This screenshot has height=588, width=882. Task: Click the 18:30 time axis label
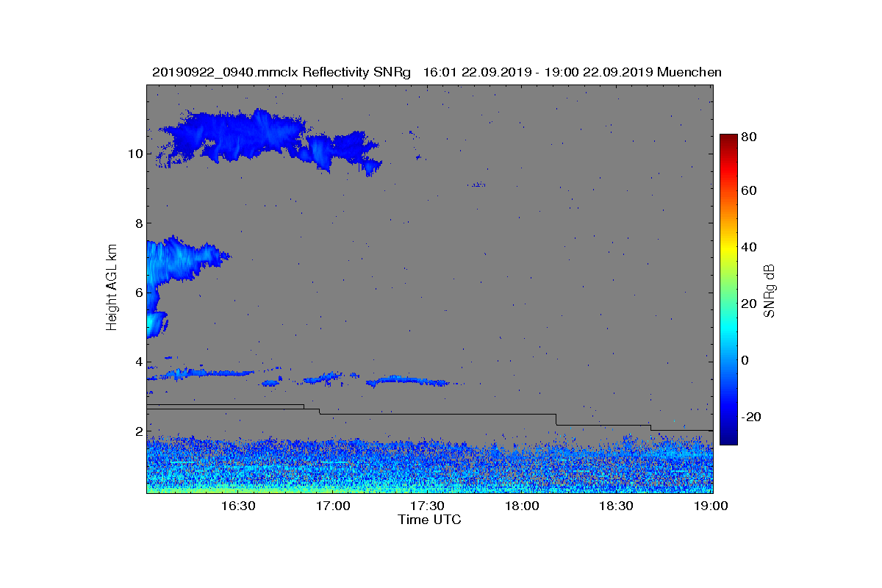click(616, 506)
